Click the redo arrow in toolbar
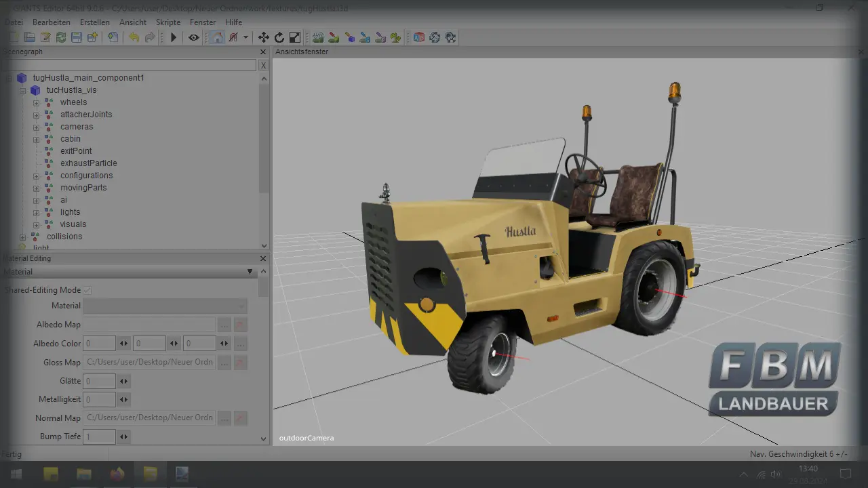The image size is (868, 488). click(x=150, y=37)
